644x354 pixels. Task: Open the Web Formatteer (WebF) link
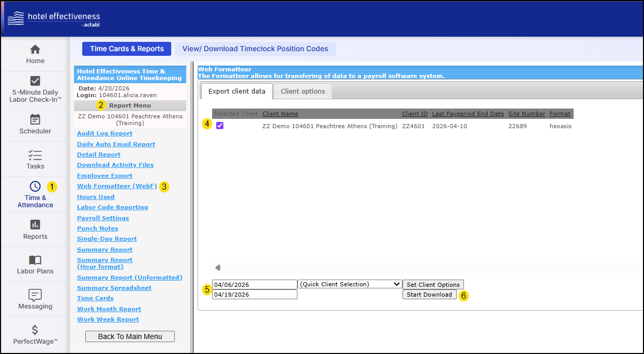117,186
